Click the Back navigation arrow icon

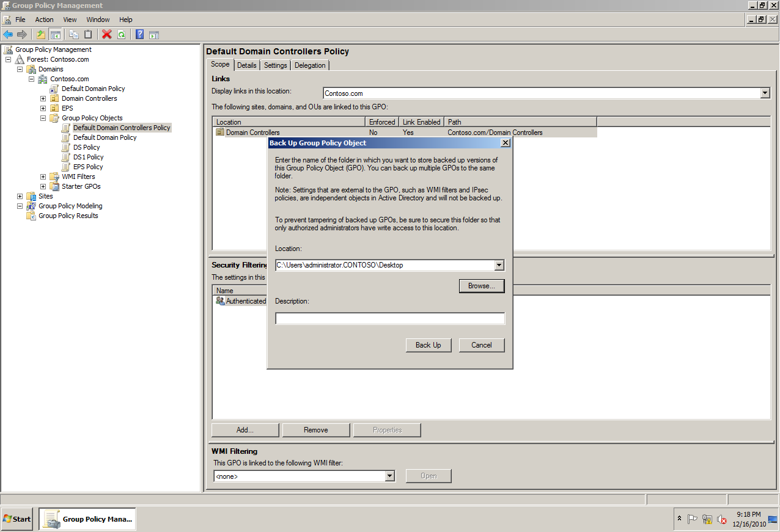[x=8, y=34]
